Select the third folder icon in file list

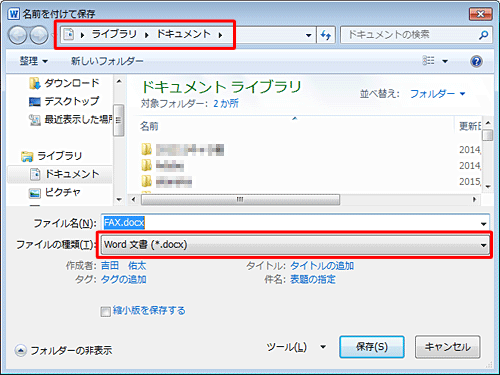146,181
